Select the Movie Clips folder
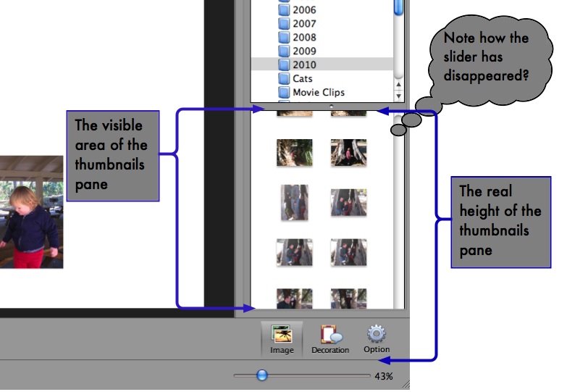588x392 pixels. point(322,92)
